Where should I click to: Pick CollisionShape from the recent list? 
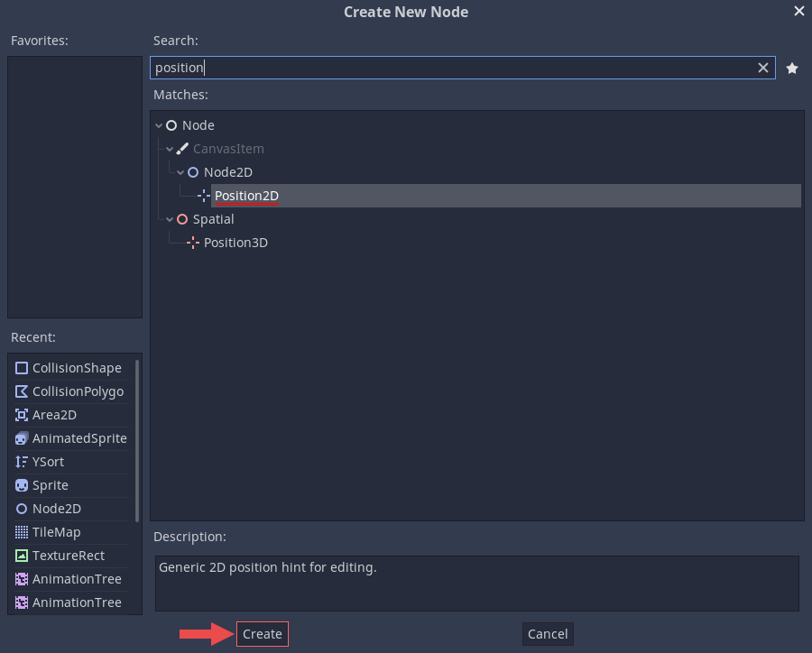[71, 368]
